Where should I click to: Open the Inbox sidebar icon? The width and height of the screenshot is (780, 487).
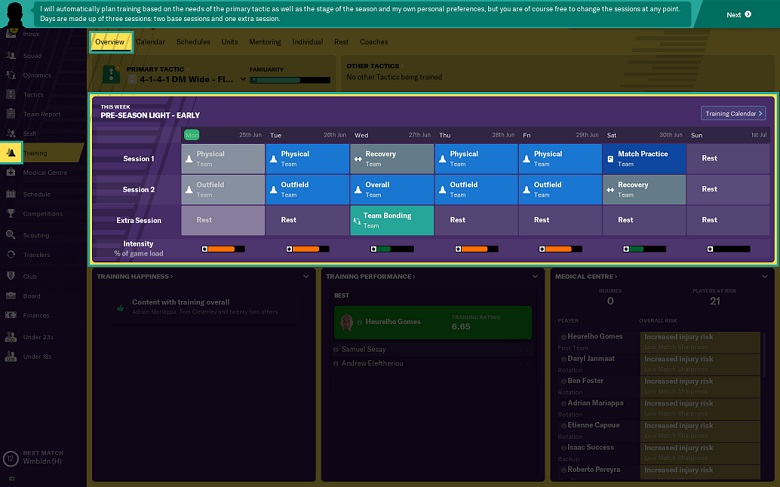pos(11,34)
